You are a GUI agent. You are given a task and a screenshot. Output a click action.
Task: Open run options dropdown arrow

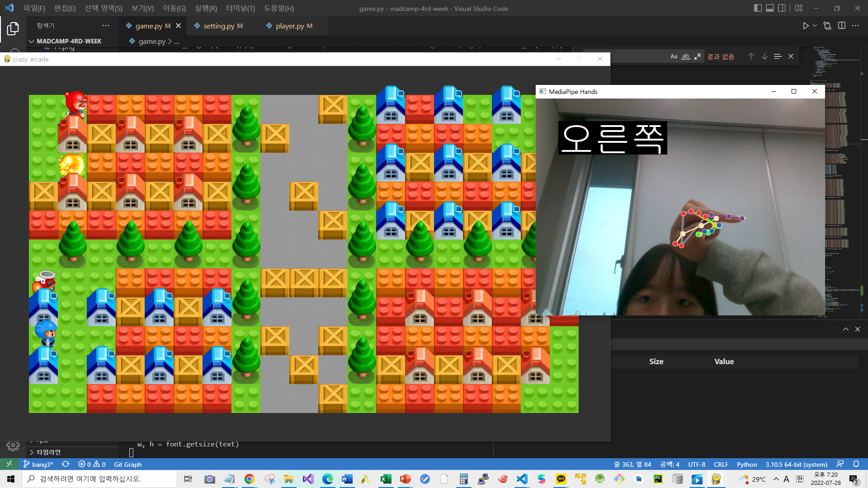tap(815, 26)
